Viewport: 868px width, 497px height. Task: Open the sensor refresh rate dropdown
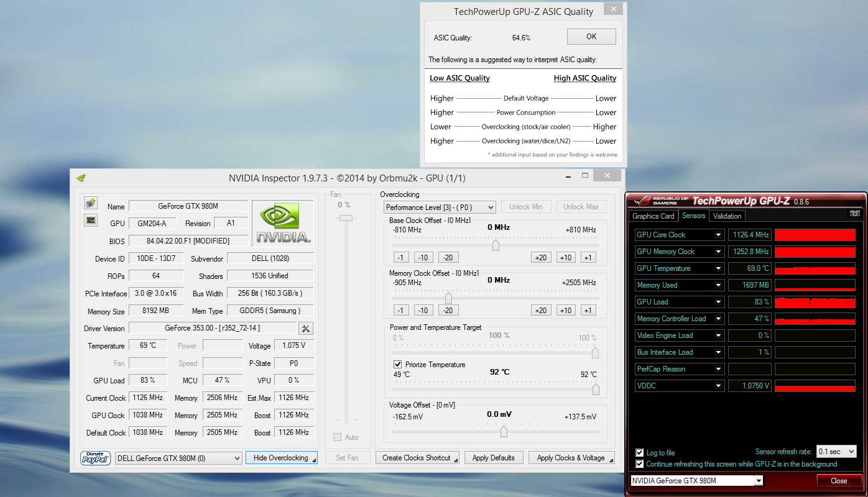[x=837, y=452]
